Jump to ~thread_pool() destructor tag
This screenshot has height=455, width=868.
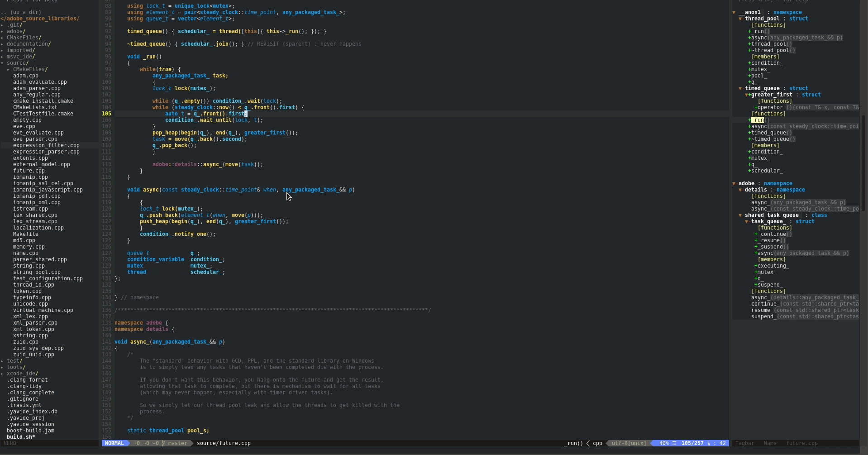773,50
